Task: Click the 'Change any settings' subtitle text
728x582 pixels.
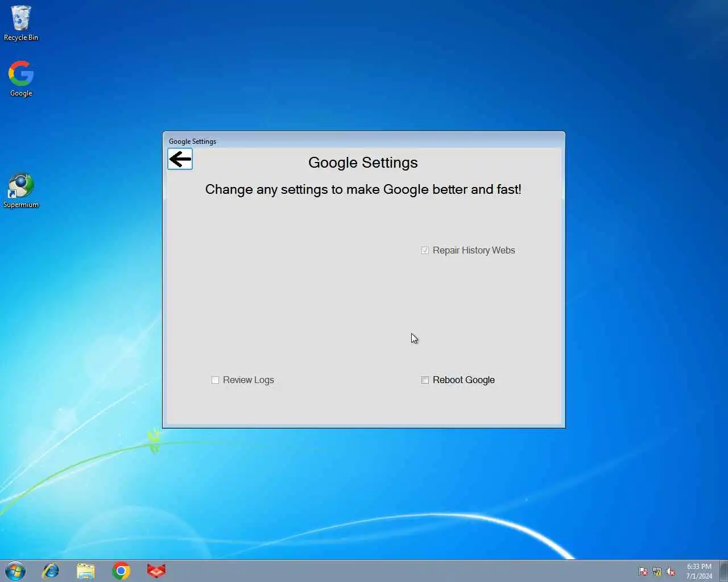Action: point(363,189)
